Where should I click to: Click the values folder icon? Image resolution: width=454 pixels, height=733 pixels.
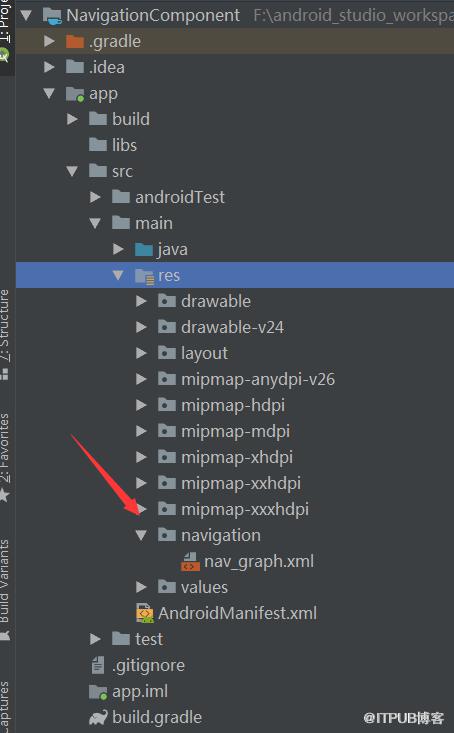click(166, 587)
